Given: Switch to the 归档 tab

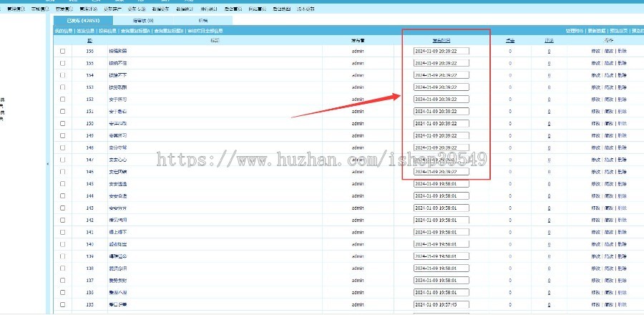Looking at the screenshot, I should pos(203,20).
